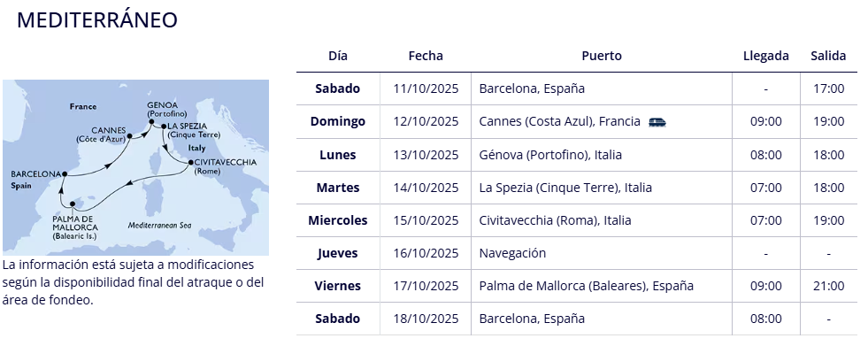Click Civitavecchia (Roma), Italia port entry

click(x=556, y=220)
